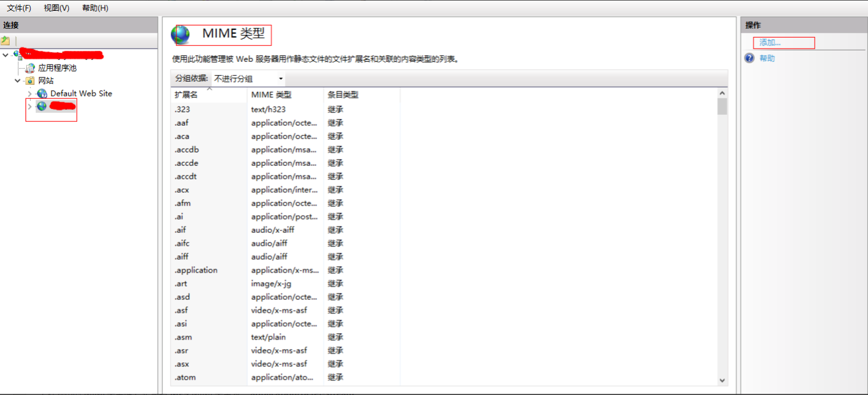Image resolution: width=868 pixels, height=395 pixels.
Task: Open the 分组依据 dropdown
Action: 249,78
